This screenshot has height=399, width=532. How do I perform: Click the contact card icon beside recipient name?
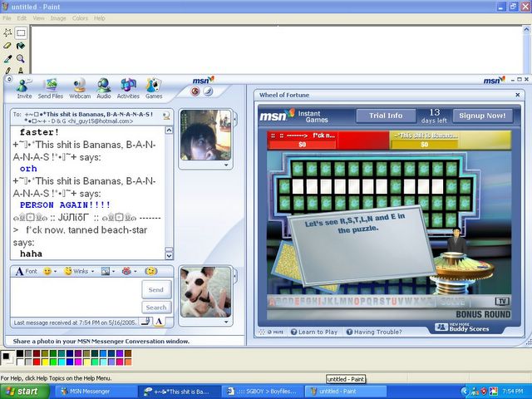166,116
